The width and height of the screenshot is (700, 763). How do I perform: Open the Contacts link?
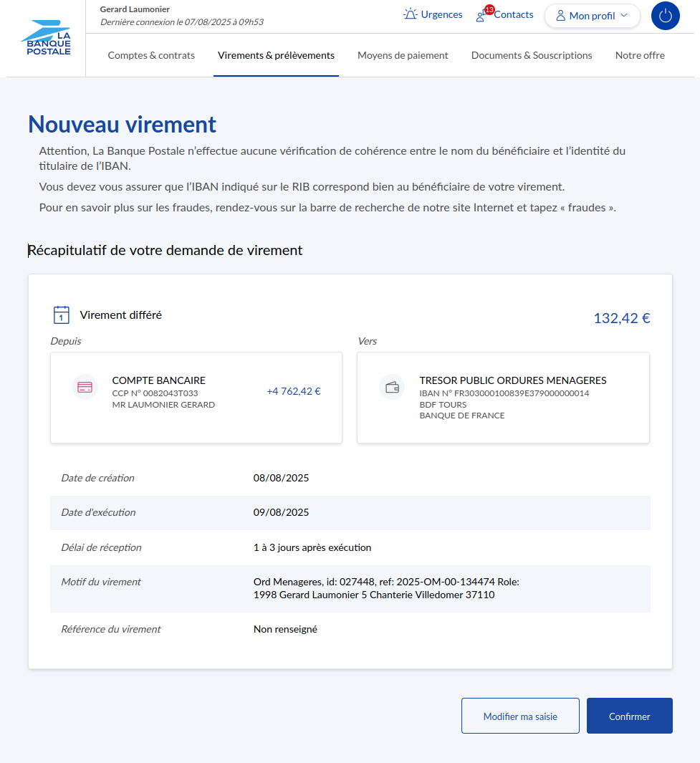(514, 14)
